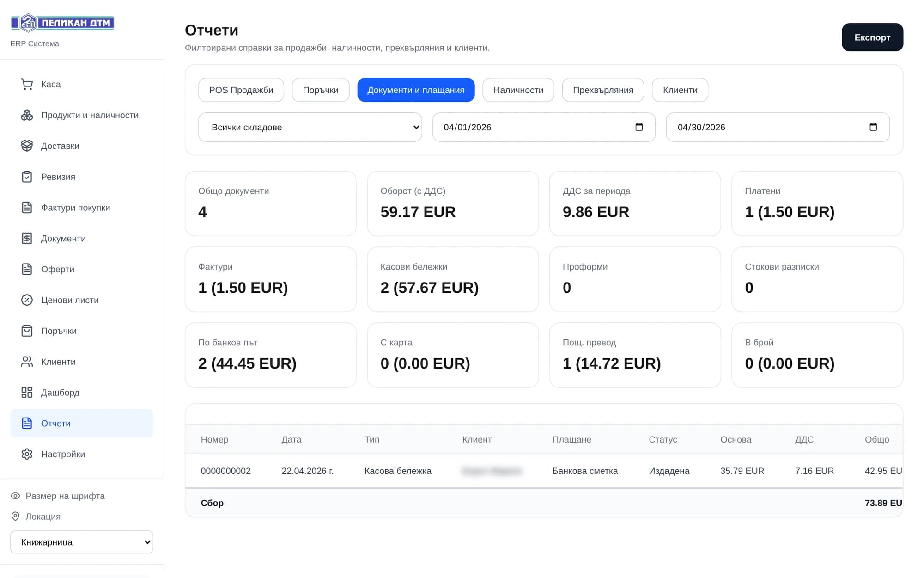924x578 pixels.
Task: Click the Експорт button
Action: (x=872, y=37)
